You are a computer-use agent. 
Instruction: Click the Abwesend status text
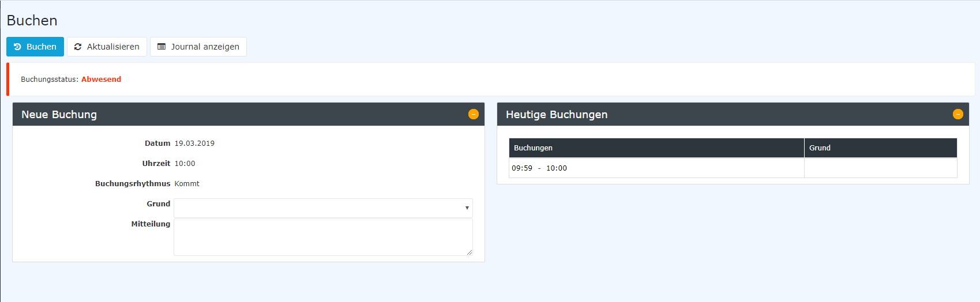[x=101, y=79]
